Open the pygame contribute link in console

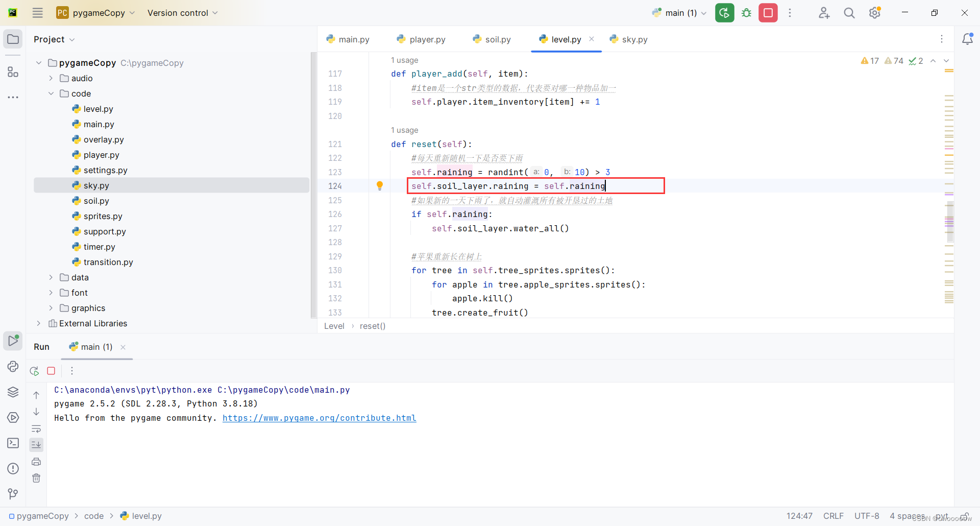tap(320, 418)
